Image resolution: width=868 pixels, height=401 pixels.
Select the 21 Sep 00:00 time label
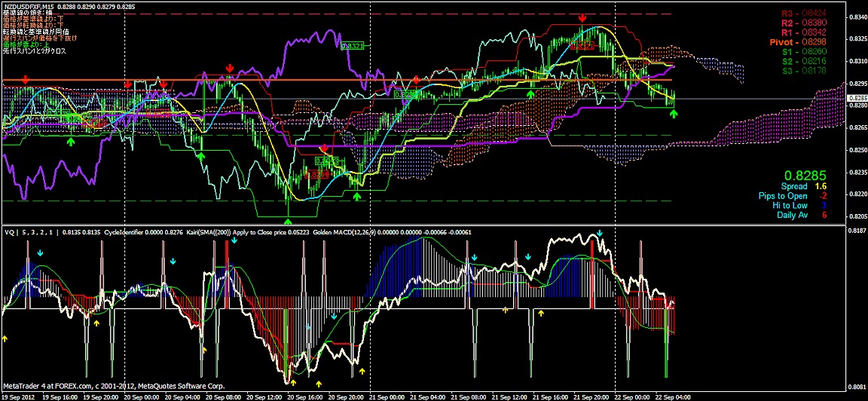[x=387, y=397]
